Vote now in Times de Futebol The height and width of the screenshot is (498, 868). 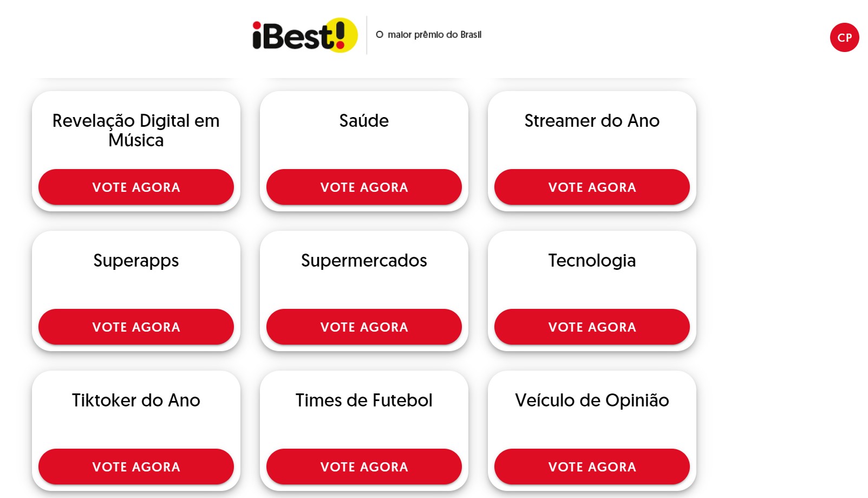point(364,467)
